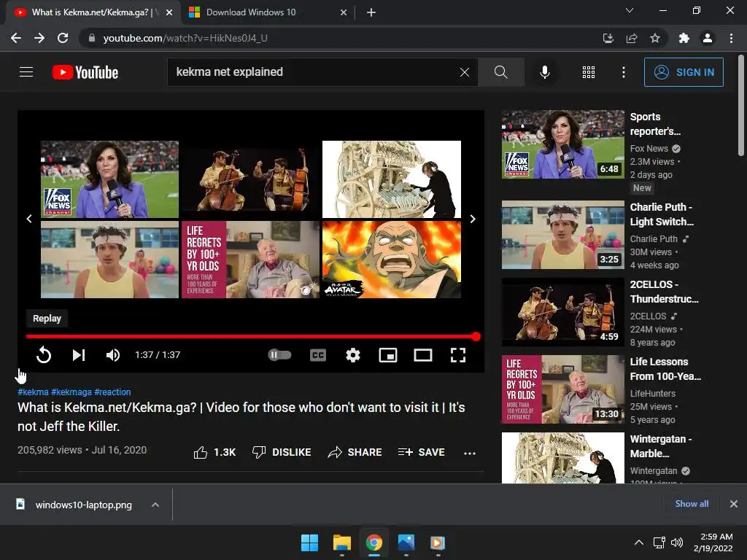Enter full screen mode
Image resolution: width=747 pixels, height=560 pixels.
point(458,355)
